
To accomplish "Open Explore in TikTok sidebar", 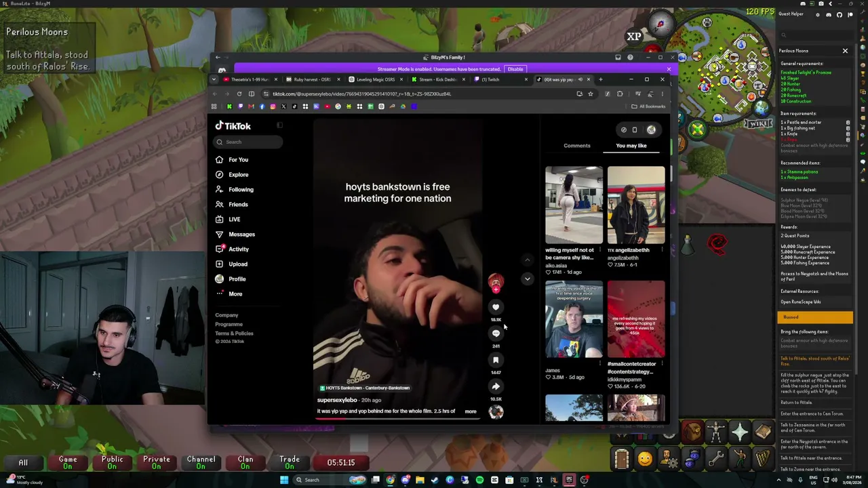I will coord(232,174).
